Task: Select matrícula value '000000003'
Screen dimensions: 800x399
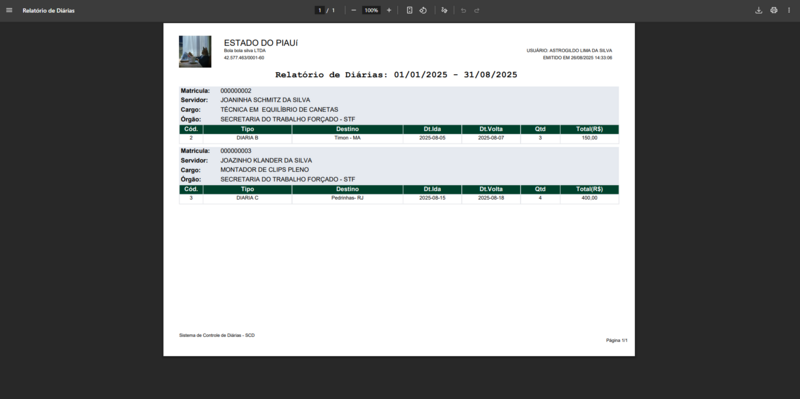Action: [236, 151]
